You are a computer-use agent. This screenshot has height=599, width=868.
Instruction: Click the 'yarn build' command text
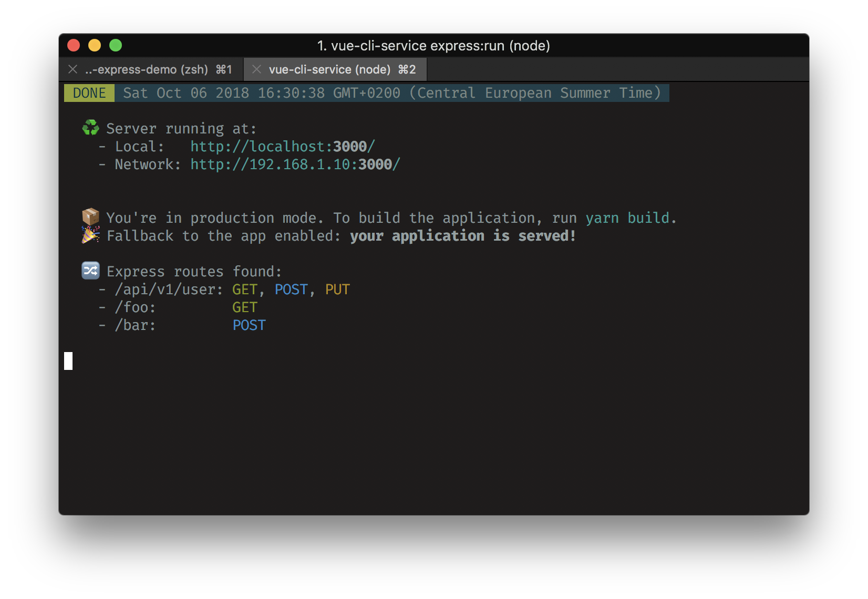coord(627,218)
